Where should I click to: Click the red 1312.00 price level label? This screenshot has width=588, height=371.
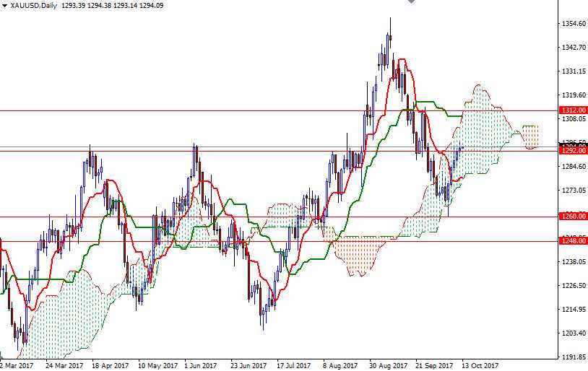(x=573, y=110)
